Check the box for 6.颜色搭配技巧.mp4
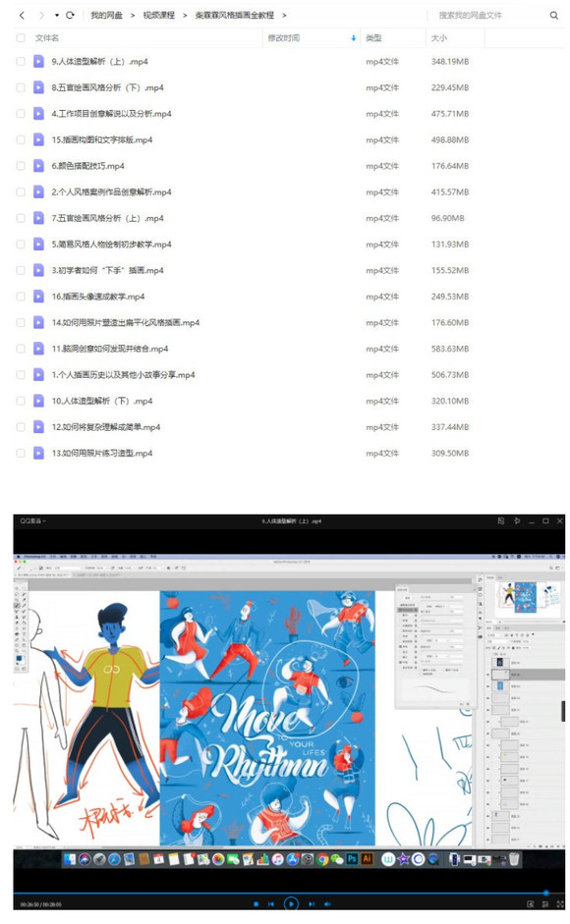Image resolution: width=570 pixels, height=924 pixels. coord(21,166)
